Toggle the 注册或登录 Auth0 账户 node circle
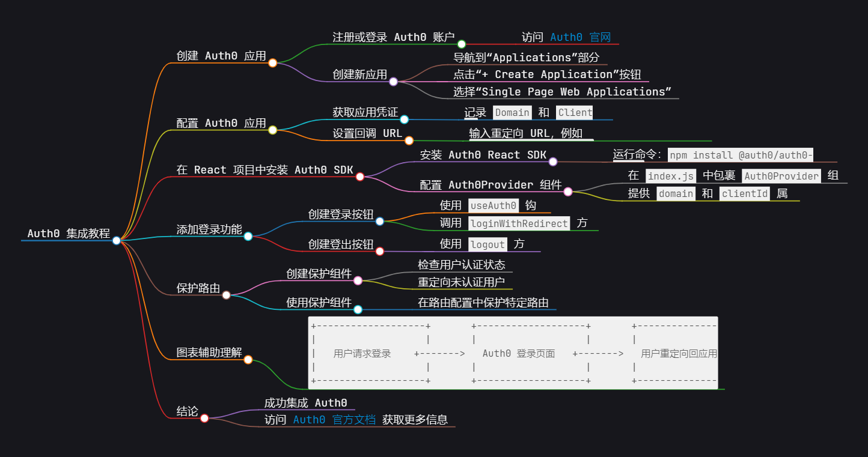 pyautogui.click(x=462, y=44)
